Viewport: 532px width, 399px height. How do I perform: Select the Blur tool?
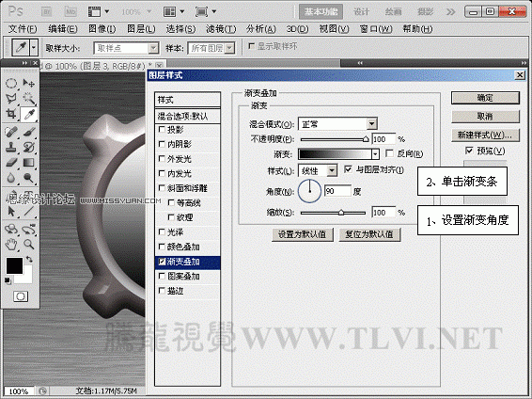click(11, 178)
